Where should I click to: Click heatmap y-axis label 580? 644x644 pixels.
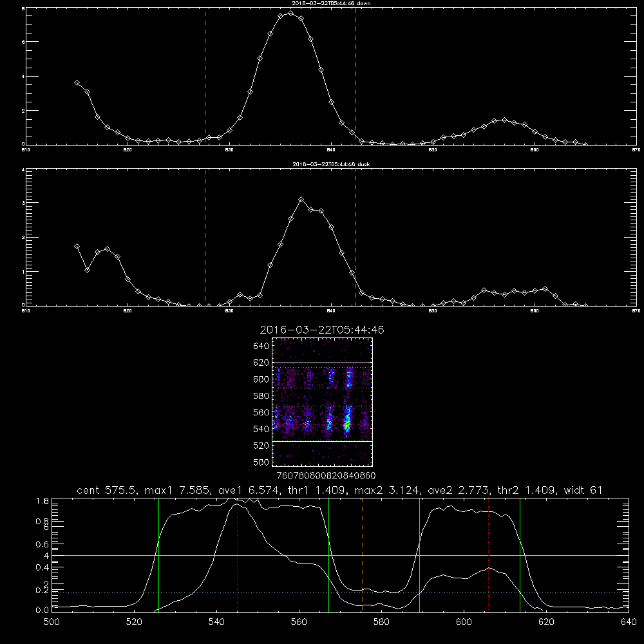point(261,395)
